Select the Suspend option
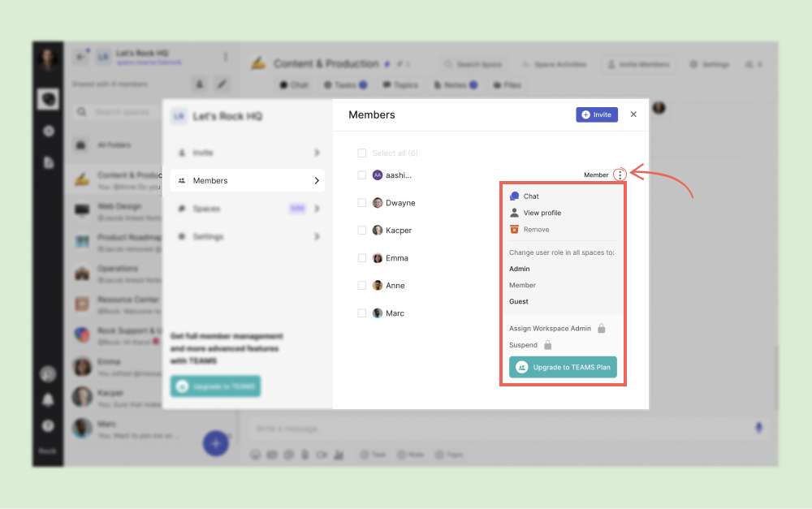The image size is (812, 509). [x=523, y=345]
